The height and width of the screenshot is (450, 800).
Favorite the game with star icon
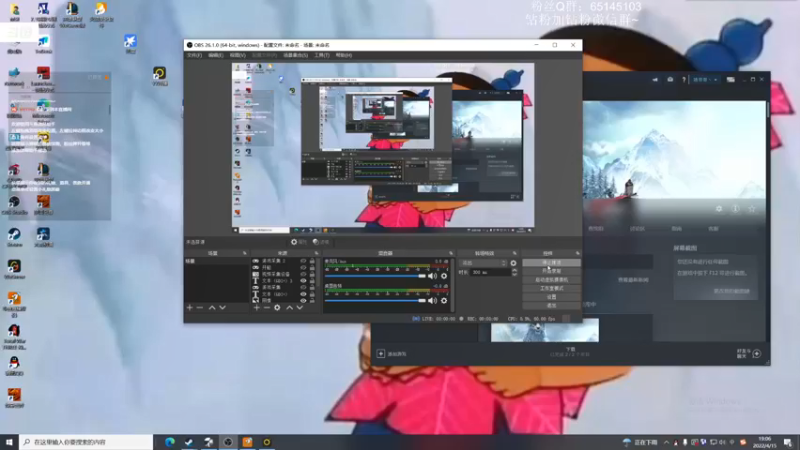752,209
